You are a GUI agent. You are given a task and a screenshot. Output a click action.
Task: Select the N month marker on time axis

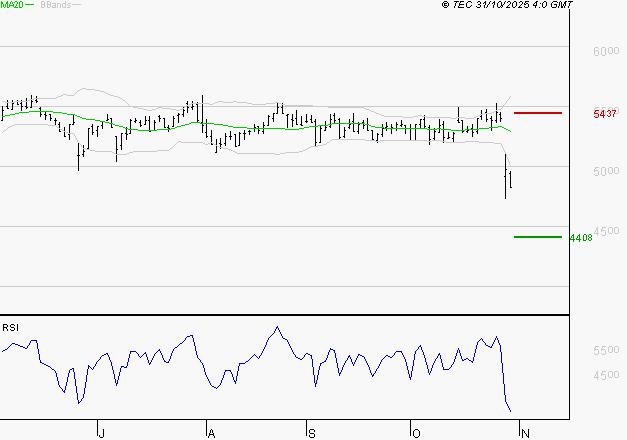click(521, 432)
